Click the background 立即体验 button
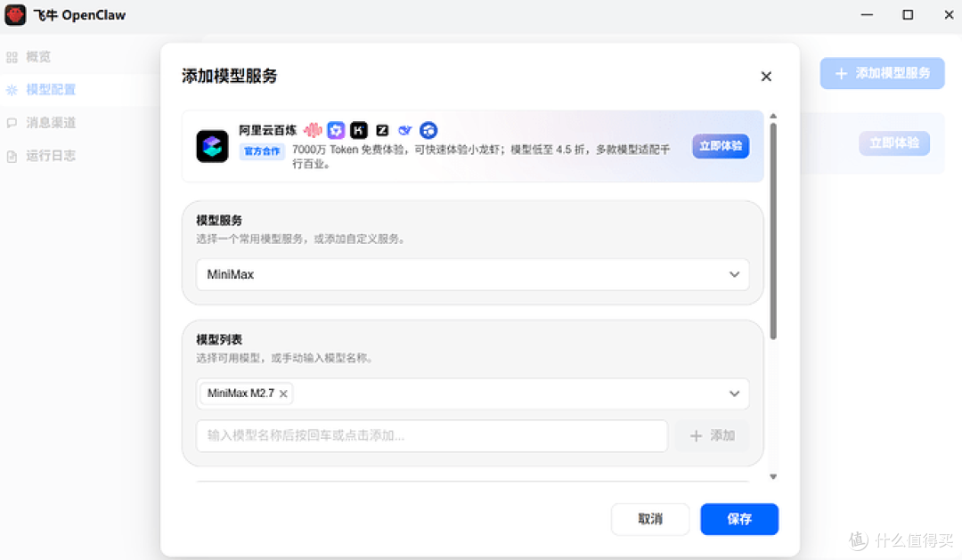Viewport: 962px width, 560px height. 894,143
